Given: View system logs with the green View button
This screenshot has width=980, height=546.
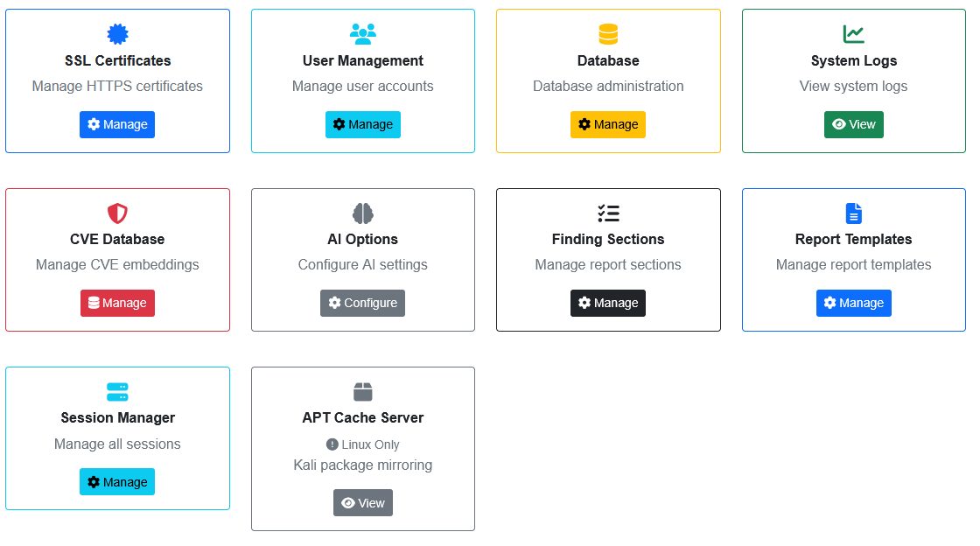Looking at the screenshot, I should pyautogui.click(x=853, y=124).
